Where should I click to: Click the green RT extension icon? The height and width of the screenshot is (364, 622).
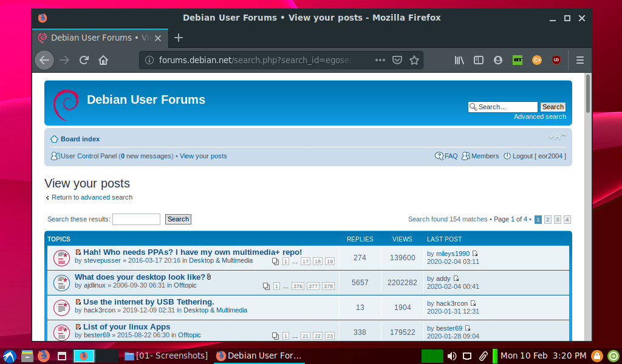[x=518, y=60]
